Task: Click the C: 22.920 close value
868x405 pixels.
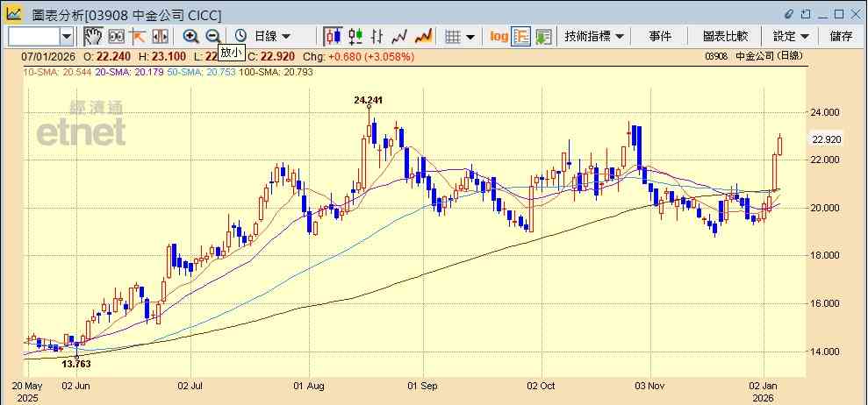Action: [271, 56]
